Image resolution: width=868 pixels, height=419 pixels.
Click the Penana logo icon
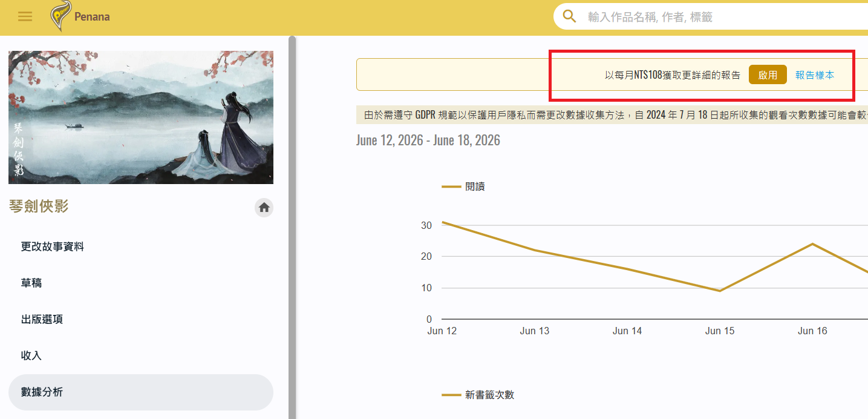tap(60, 16)
